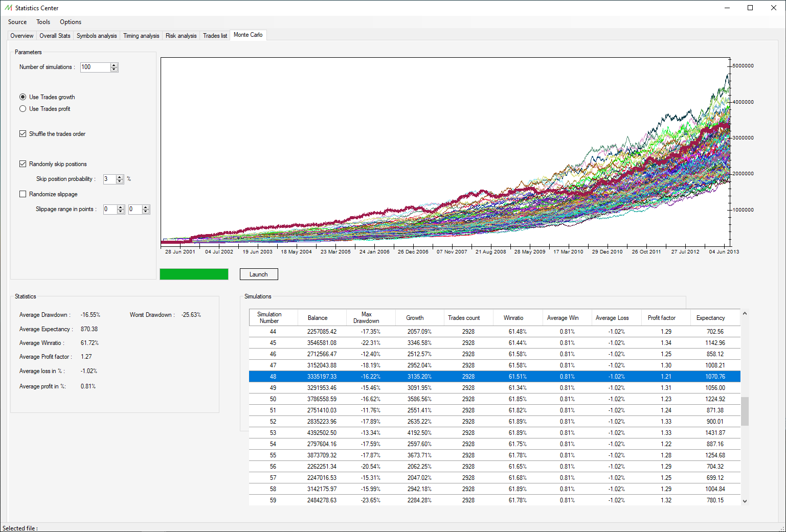Switch to the Overall Stats tab
Viewport: 786px width, 532px height.
(55, 36)
